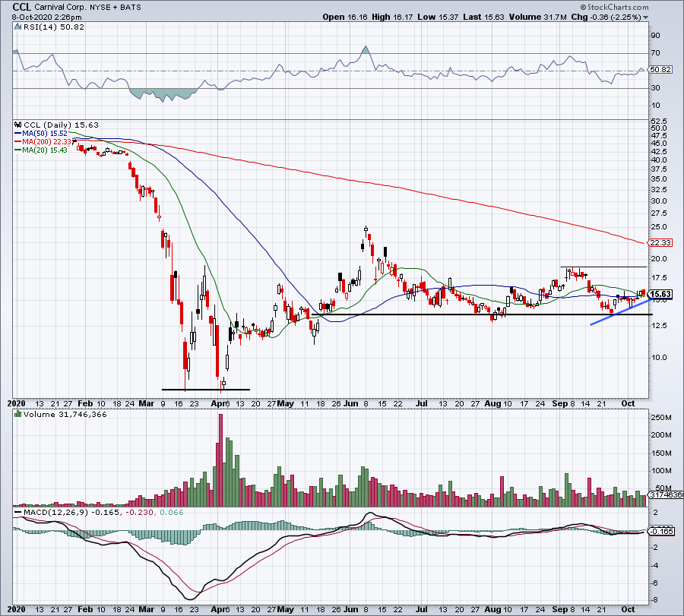Click the 22.33 MA(200) price tag
This screenshot has width=684, height=616.
[661, 242]
